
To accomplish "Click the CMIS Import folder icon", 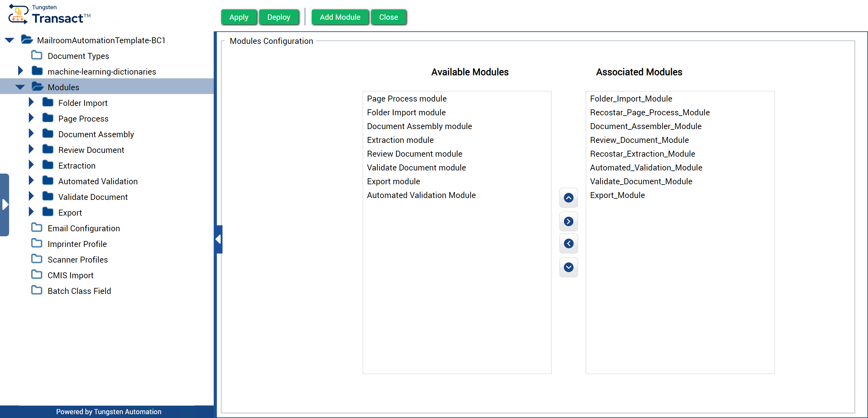I will (x=36, y=275).
